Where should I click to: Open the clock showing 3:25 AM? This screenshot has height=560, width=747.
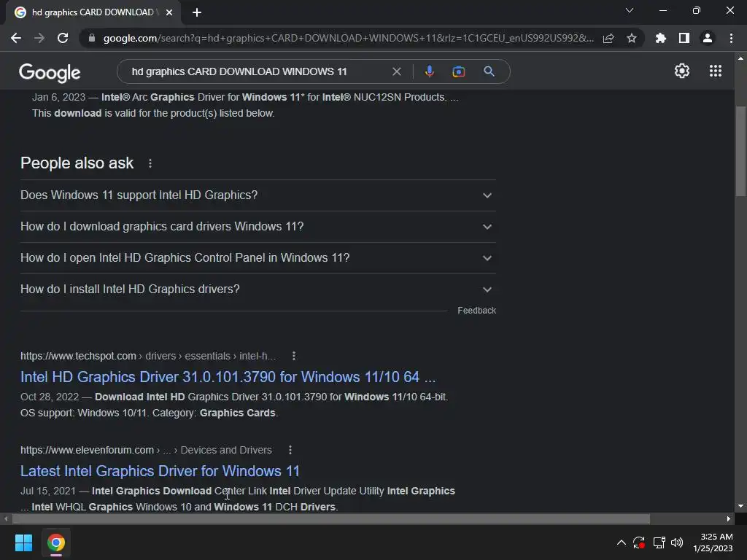713,542
